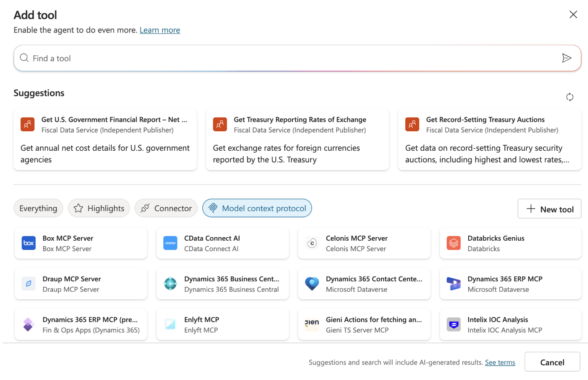Click the Dynamics 365 ERP MCP logo

point(454,284)
